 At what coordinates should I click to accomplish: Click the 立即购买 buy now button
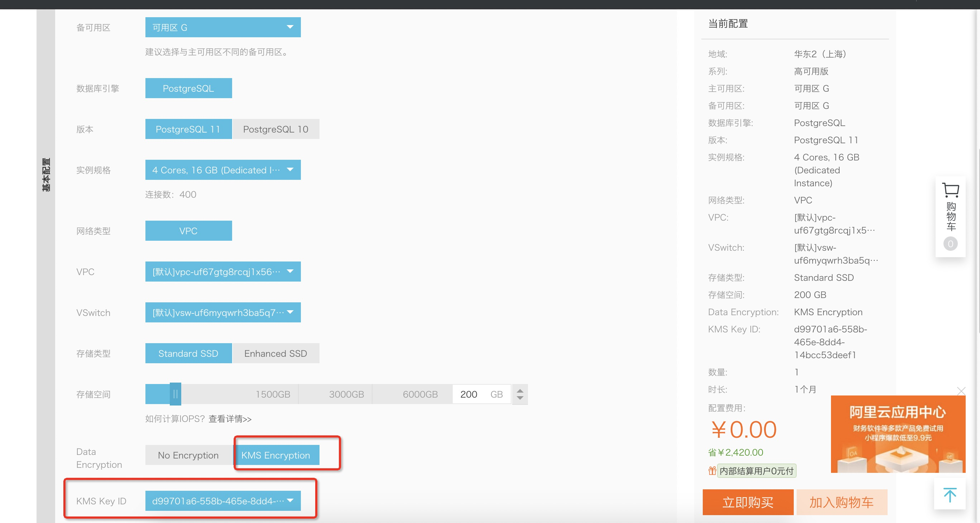tap(748, 502)
